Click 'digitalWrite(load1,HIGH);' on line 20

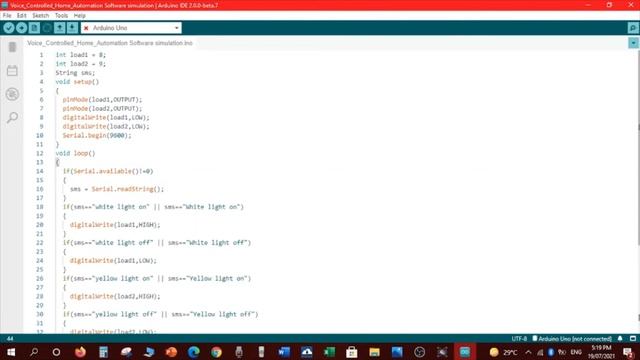[115, 225]
